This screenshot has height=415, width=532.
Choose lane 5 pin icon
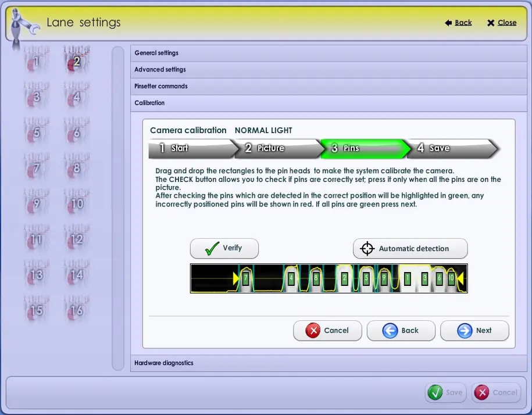[36, 131]
